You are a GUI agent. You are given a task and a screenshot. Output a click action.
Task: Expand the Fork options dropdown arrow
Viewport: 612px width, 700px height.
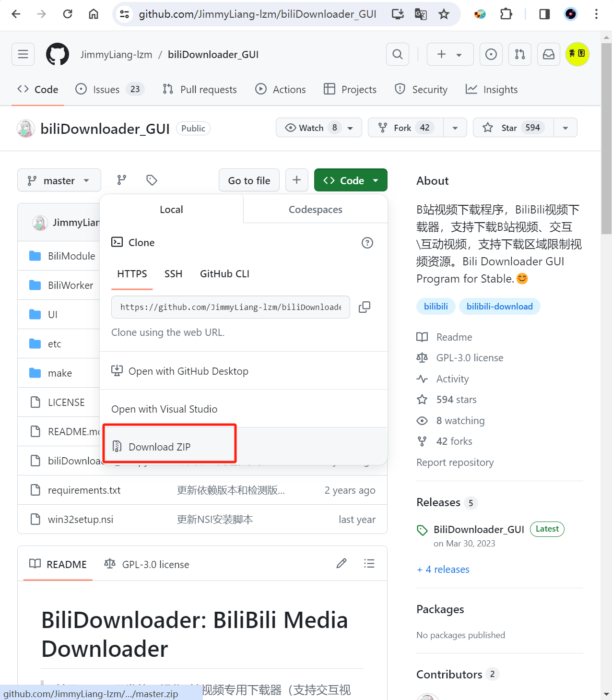tap(455, 128)
